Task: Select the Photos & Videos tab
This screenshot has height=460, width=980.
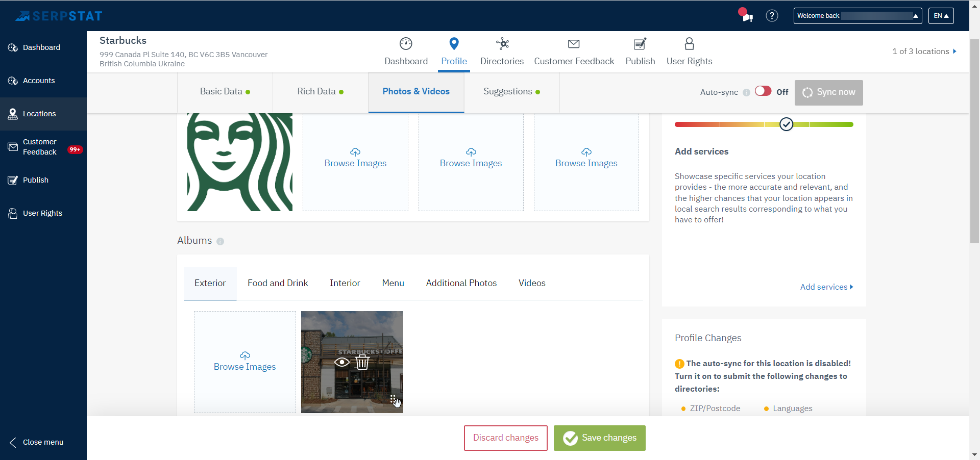Action: (416, 92)
